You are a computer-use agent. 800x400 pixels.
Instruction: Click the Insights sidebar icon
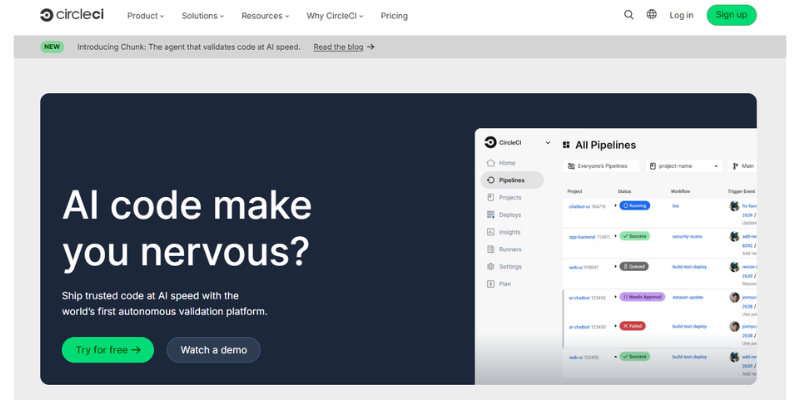[491, 232]
